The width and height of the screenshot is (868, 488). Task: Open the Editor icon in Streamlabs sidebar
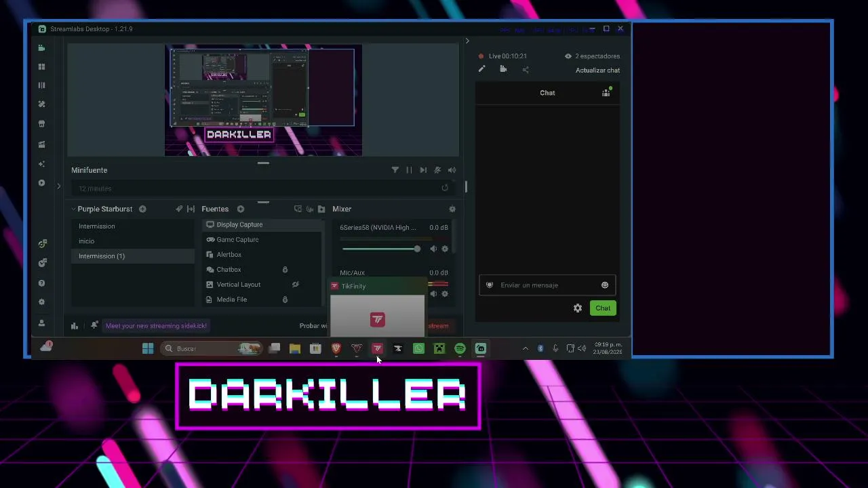42,48
